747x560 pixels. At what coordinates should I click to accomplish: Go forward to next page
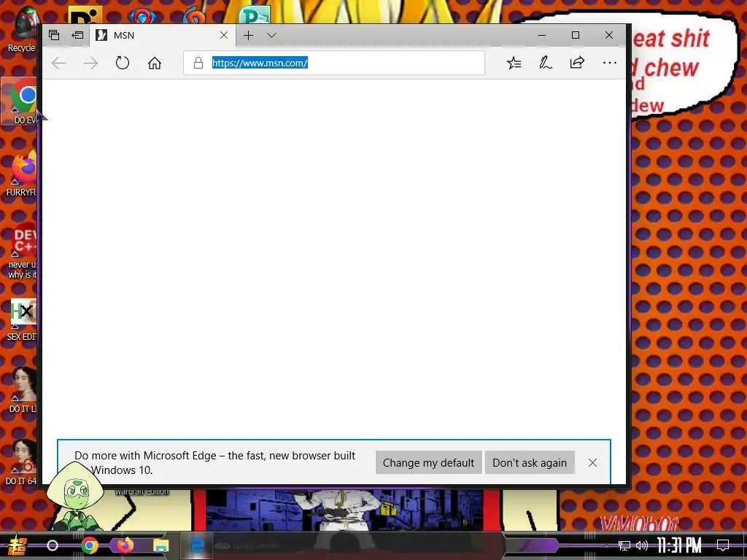coord(90,63)
